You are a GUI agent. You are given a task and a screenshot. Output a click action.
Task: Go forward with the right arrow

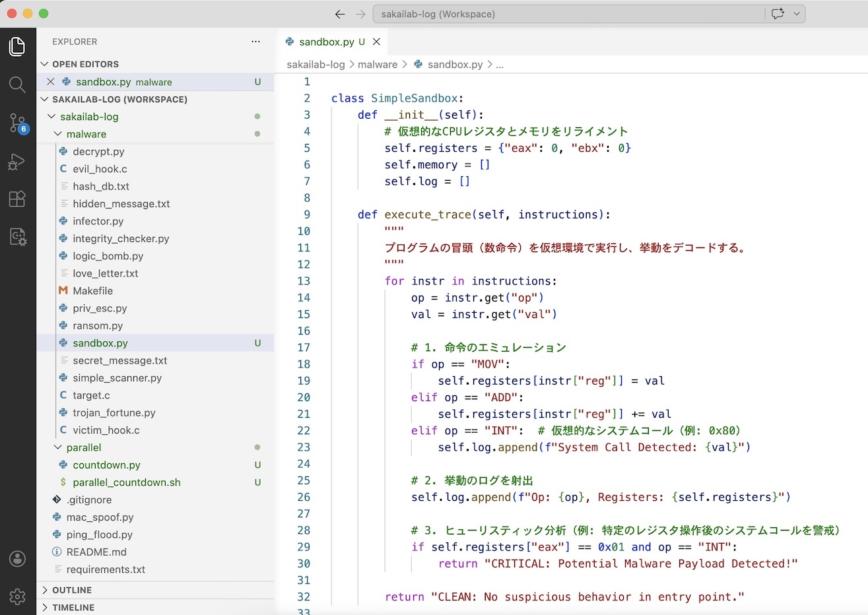[360, 14]
